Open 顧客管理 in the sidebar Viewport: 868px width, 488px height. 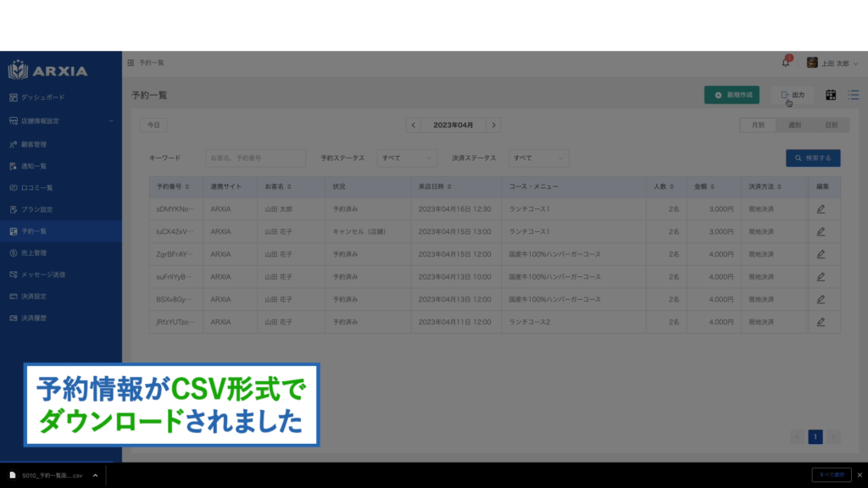click(x=39, y=144)
